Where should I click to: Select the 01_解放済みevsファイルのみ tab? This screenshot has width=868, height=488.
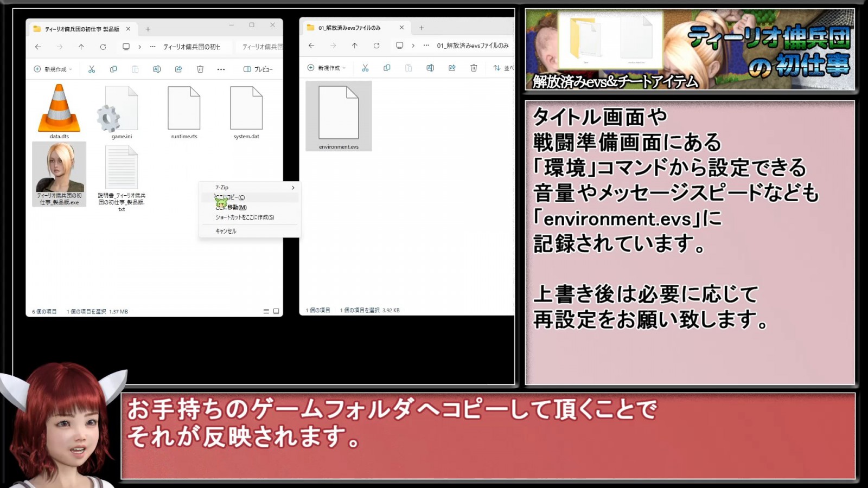click(356, 28)
